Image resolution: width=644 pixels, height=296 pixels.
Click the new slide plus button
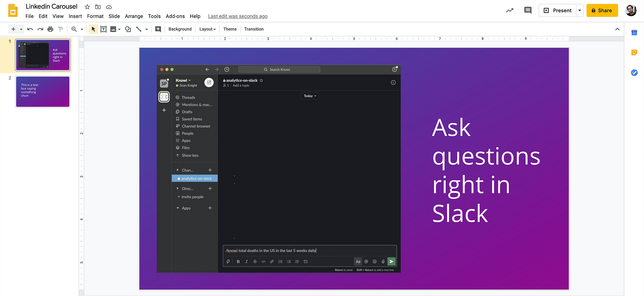coord(13,29)
